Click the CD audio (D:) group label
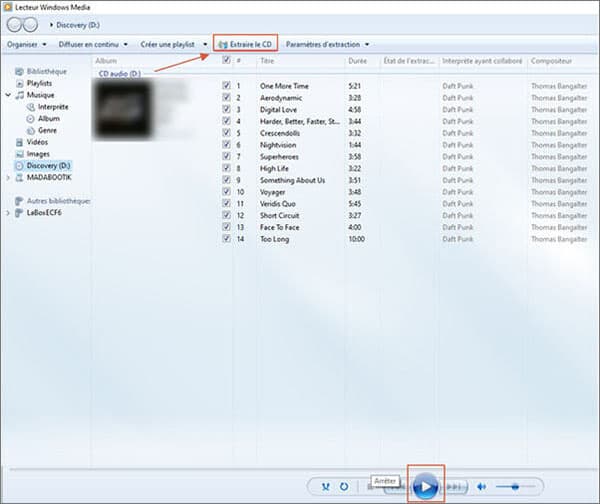The image size is (600, 504). click(119, 73)
